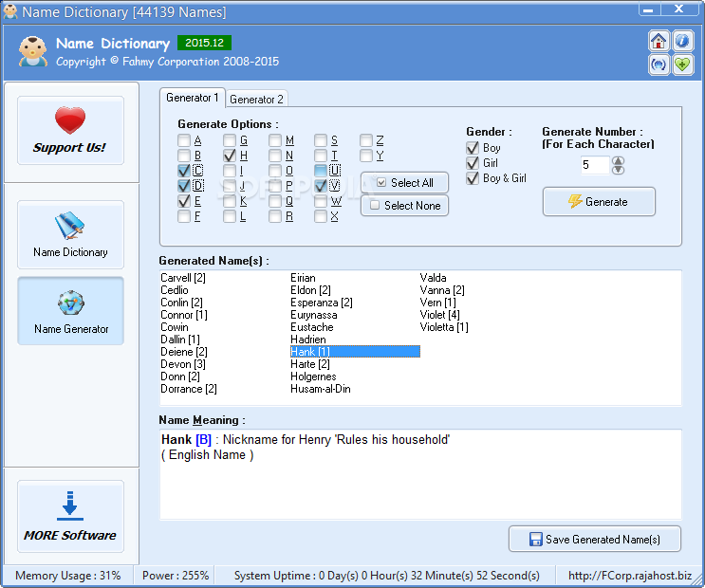Screen dimensions: 705x588
Task: Select the name Eustache
Action: [x=312, y=327]
